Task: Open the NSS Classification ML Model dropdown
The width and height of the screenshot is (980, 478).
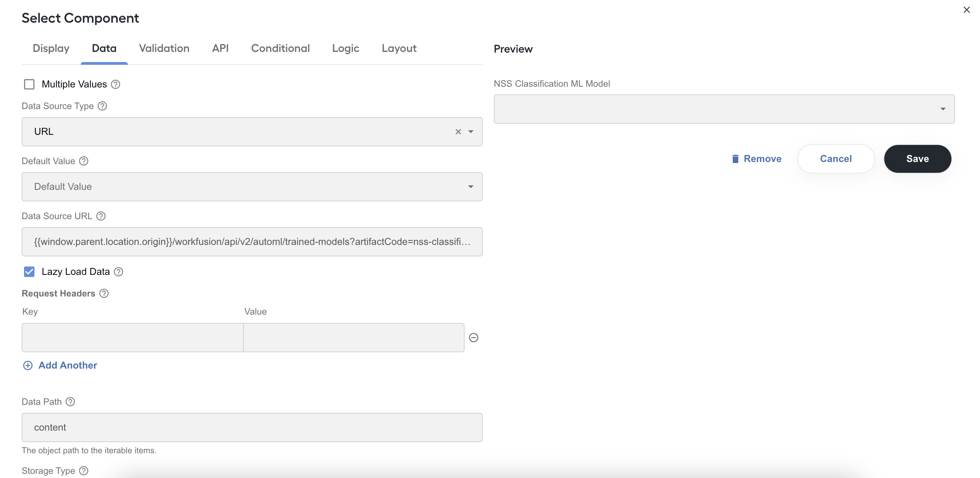Action: [x=724, y=109]
